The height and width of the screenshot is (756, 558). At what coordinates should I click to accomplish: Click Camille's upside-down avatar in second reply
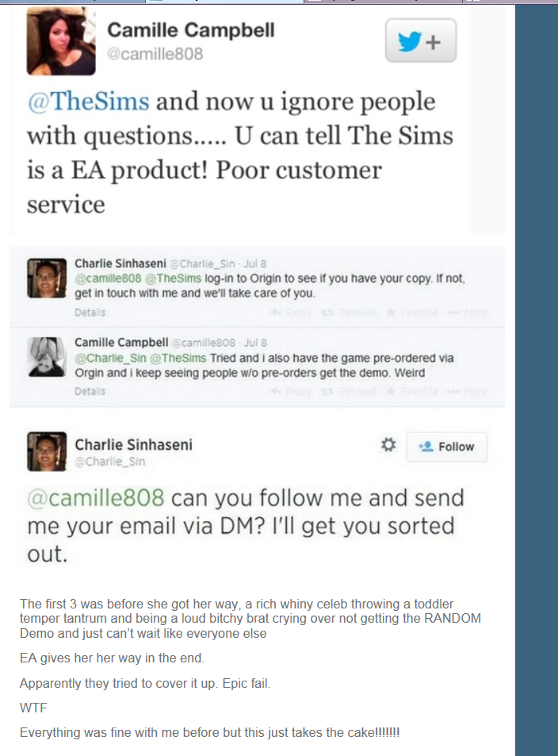[x=47, y=357]
